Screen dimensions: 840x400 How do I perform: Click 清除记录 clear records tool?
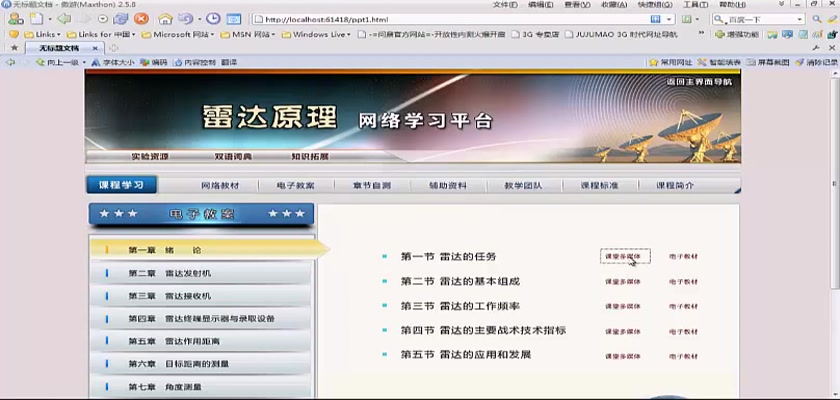817,62
